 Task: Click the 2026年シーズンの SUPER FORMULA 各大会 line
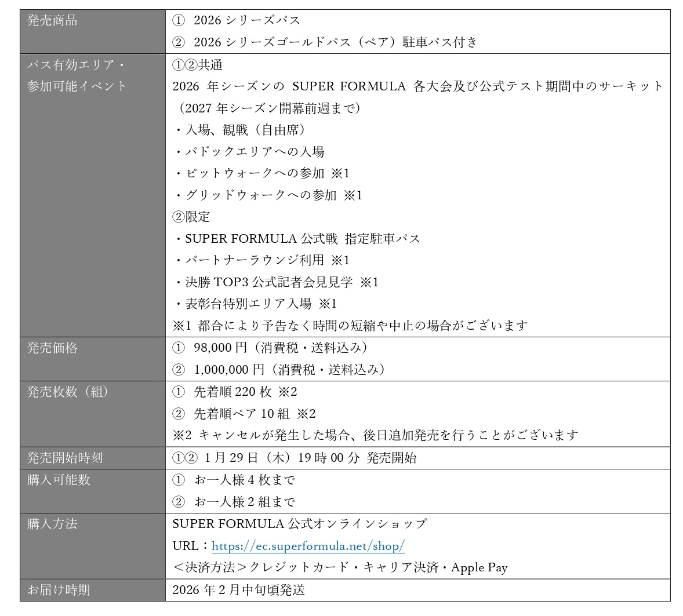(417, 86)
